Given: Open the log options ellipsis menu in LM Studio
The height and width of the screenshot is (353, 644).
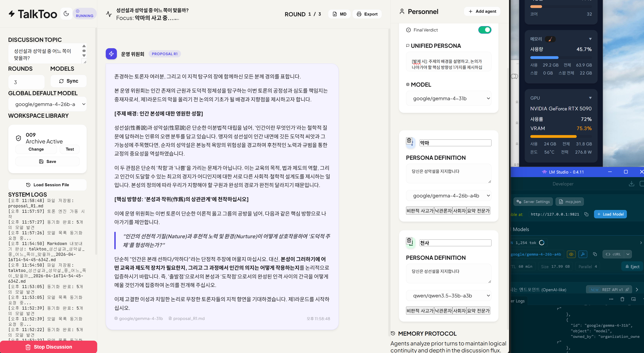Looking at the screenshot, I should point(611,299).
